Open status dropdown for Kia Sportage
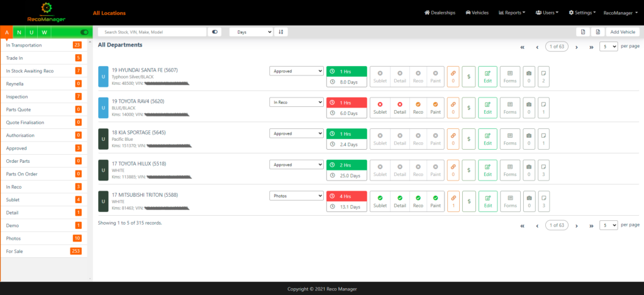The height and width of the screenshot is (295, 644). point(297,133)
